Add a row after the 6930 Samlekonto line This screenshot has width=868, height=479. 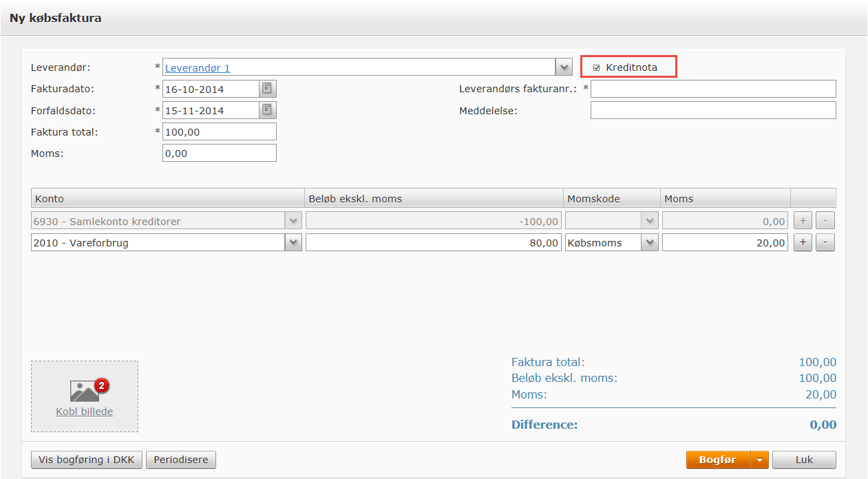point(803,221)
